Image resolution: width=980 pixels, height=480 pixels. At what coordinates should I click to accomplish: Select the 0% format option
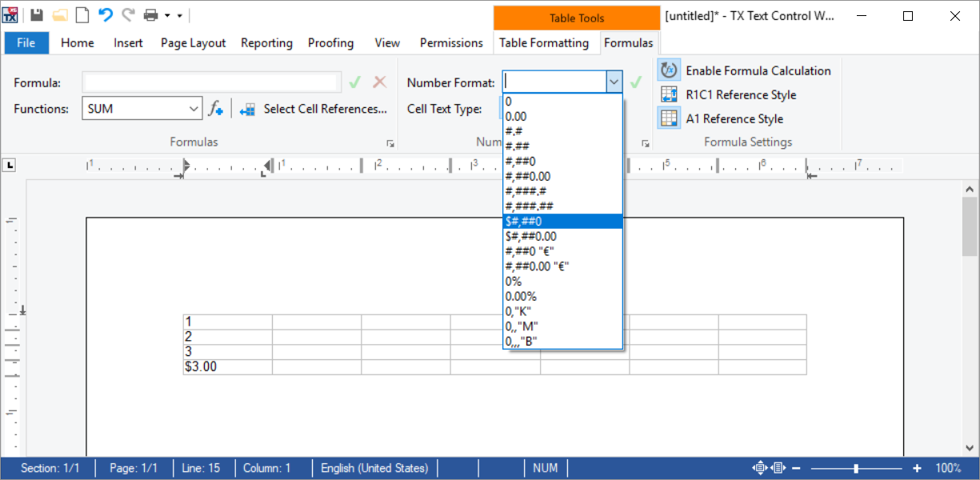[563, 282]
